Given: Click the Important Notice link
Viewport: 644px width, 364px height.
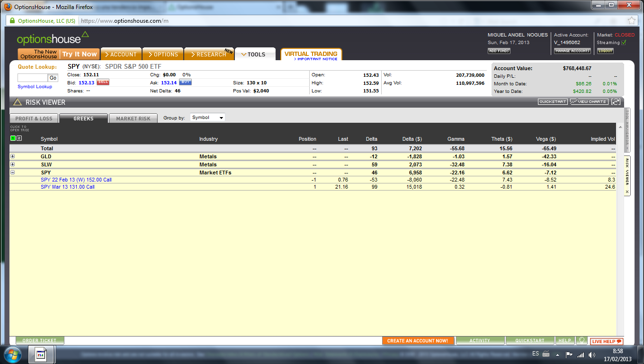Looking at the screenshot, I should 316,59.
